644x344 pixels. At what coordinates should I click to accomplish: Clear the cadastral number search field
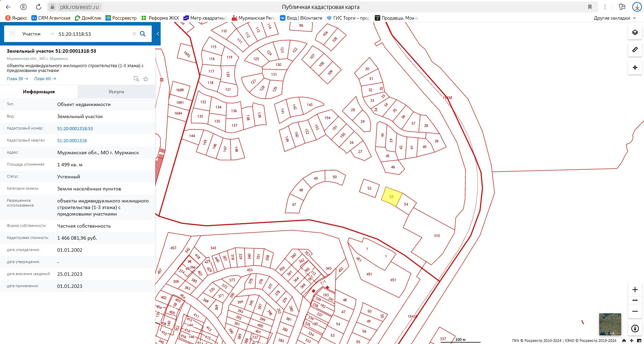[134, 34]
